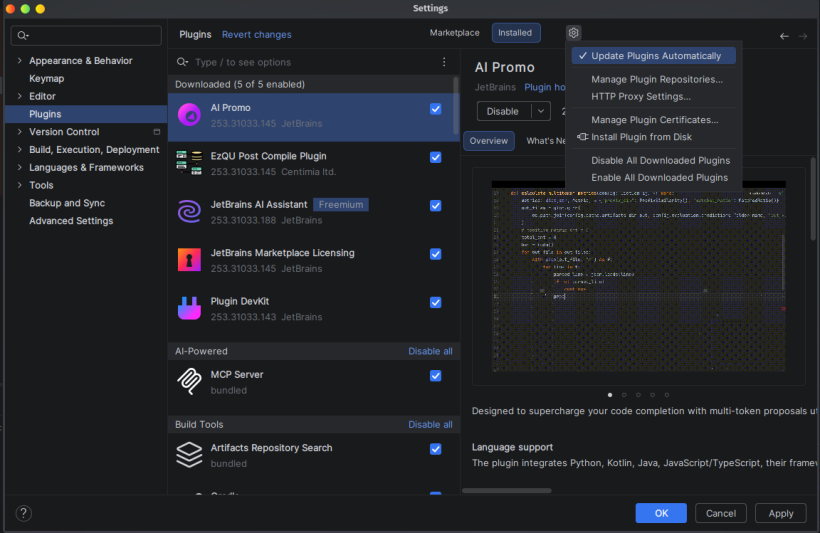Click the Cancel button

pyautogui.click(x=721, y=513)
